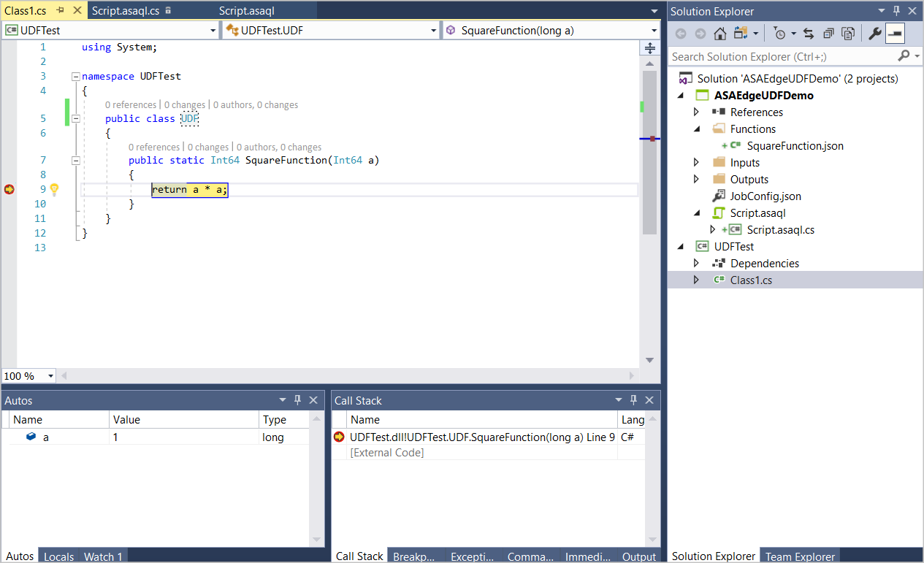Collapse the Functions folder

click(696, 129)
